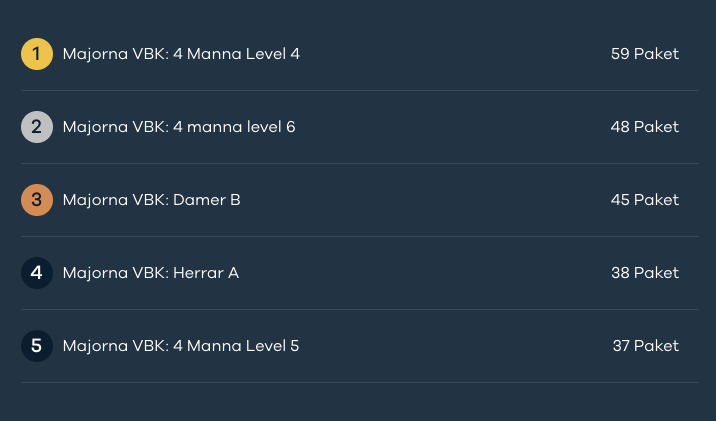Open Majorna VBK: 4 Manna Level 5
Screen dimensions: 716x421
tap(181, 346)
